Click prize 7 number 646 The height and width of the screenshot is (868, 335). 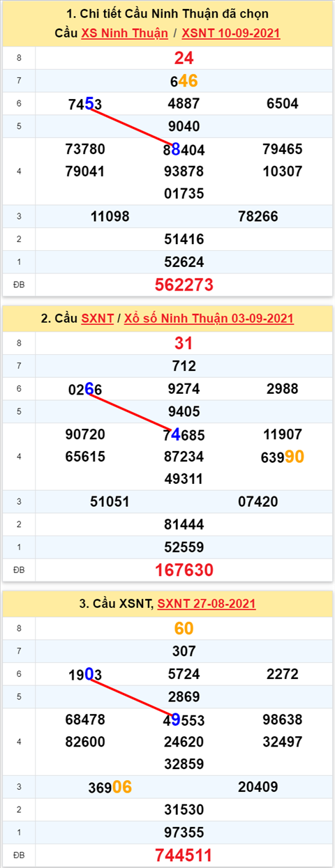click(x=184, y=82)
